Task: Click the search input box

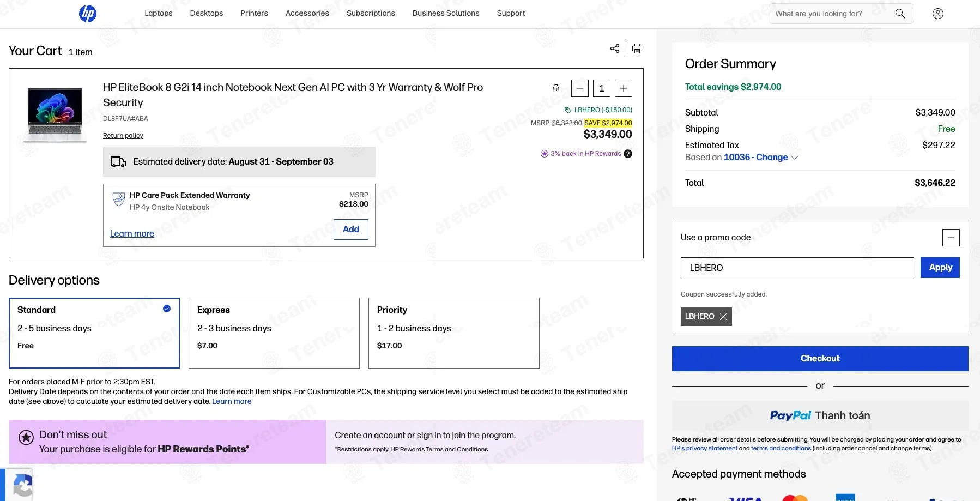Action: (x=831, y=14)
